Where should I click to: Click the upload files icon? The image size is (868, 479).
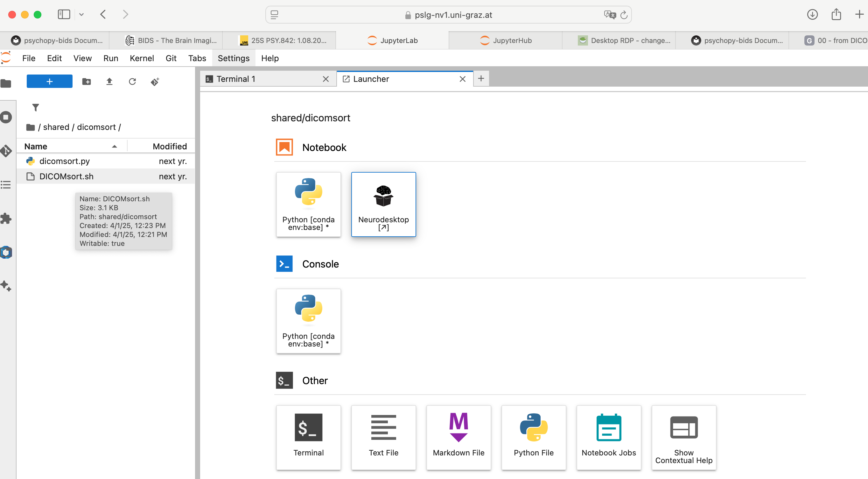[109, 81]
